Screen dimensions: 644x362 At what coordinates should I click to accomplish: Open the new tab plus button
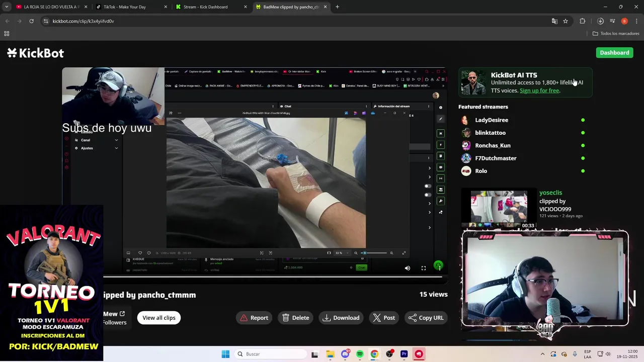click(337, 7)
